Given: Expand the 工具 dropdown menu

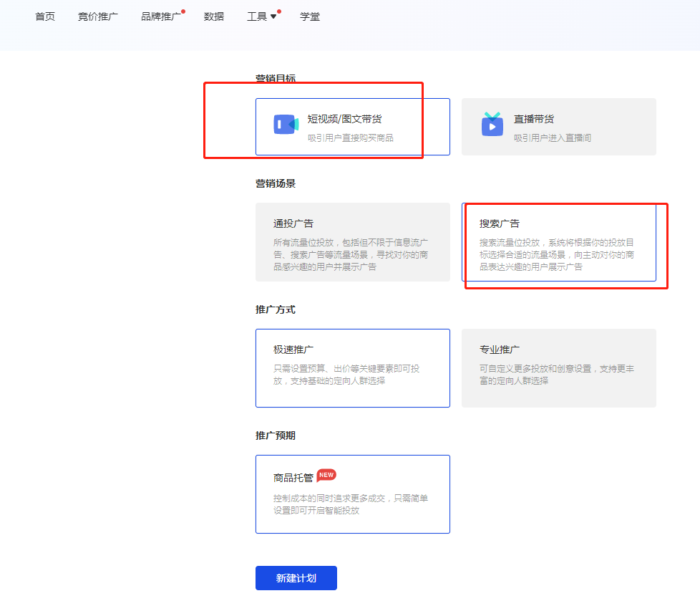Looking at the screenshot, I should 275,16.
